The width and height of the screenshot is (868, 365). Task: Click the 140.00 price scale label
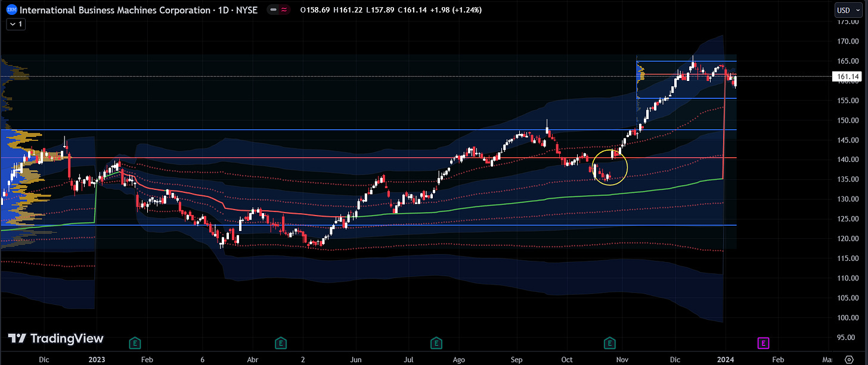(847, 160)
